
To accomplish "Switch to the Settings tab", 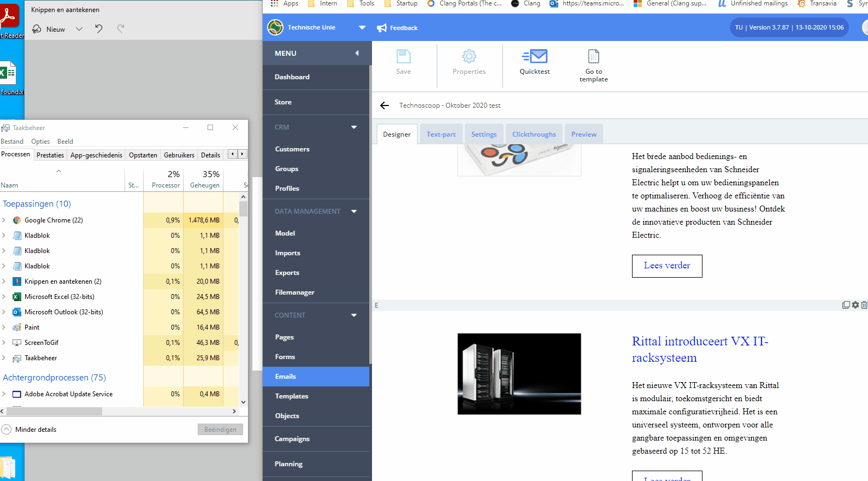I will [484, 134].
